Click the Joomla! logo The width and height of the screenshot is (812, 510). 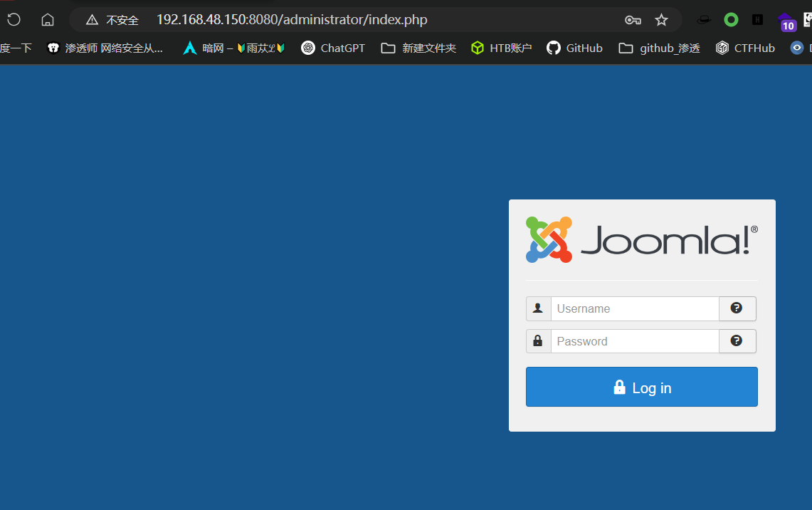(x=642, y=239)
